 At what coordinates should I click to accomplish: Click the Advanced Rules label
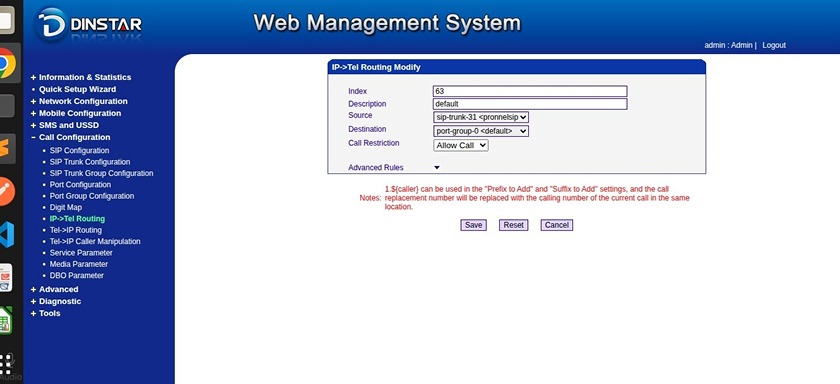(376, 168)
